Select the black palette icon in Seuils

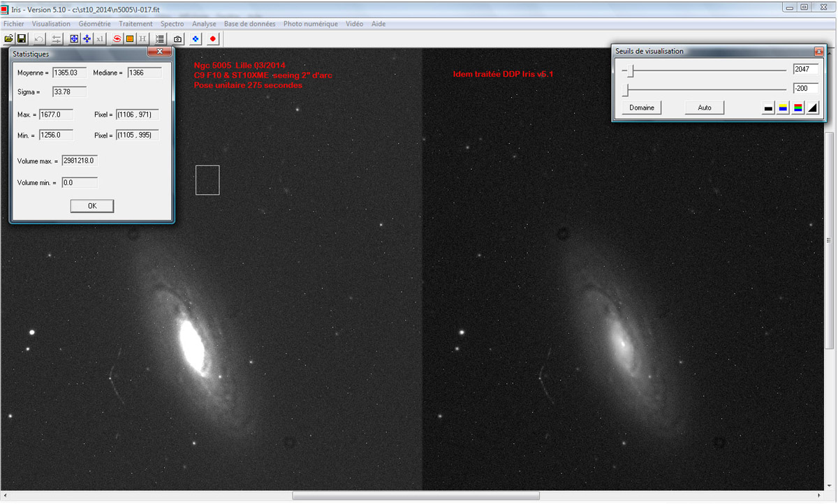(768, 108)
